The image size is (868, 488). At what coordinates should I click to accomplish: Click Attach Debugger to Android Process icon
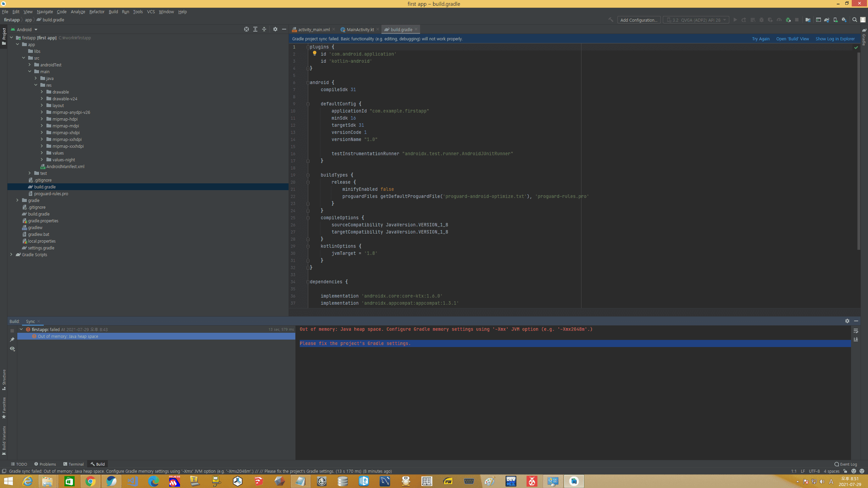tap(788, 20)
